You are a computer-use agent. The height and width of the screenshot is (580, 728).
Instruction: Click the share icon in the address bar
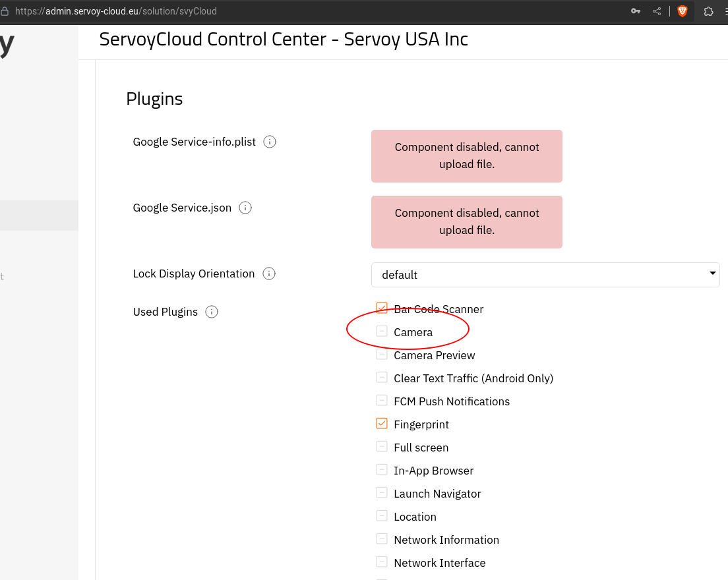pos(657,11)
